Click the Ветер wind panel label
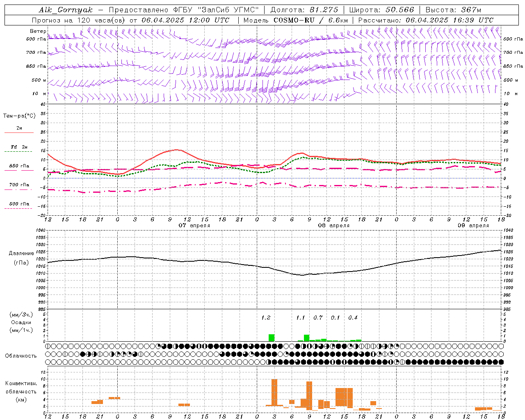The image size is (525, 420). point(38,31)
